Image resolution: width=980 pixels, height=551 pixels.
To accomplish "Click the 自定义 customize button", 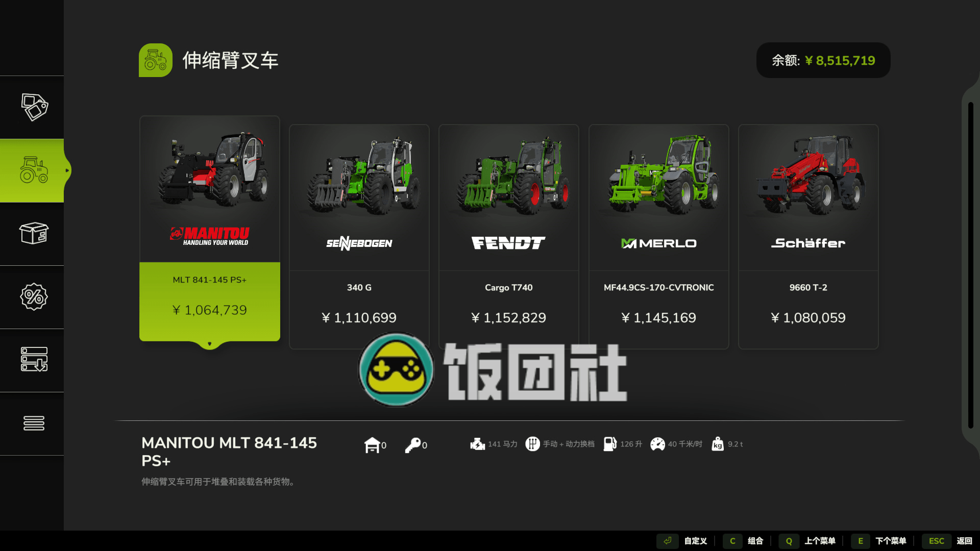I will 695,541.
